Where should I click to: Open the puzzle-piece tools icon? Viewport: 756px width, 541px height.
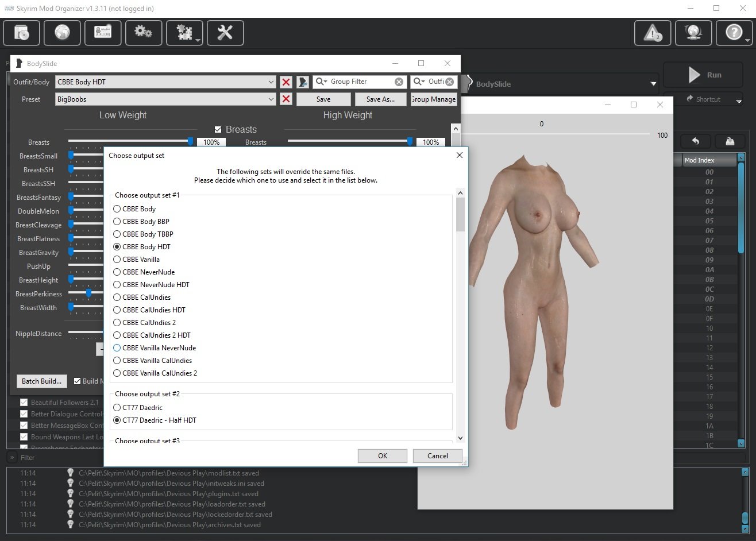(x=184, y=33)
